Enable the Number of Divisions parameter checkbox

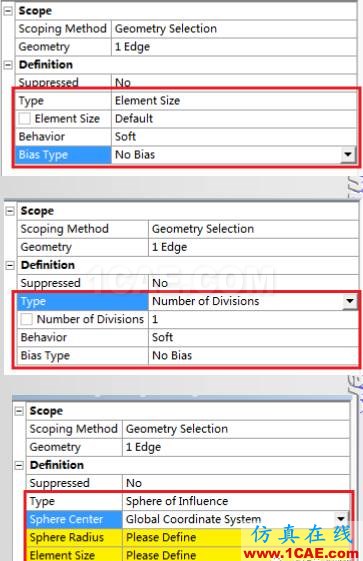point(26,319)
